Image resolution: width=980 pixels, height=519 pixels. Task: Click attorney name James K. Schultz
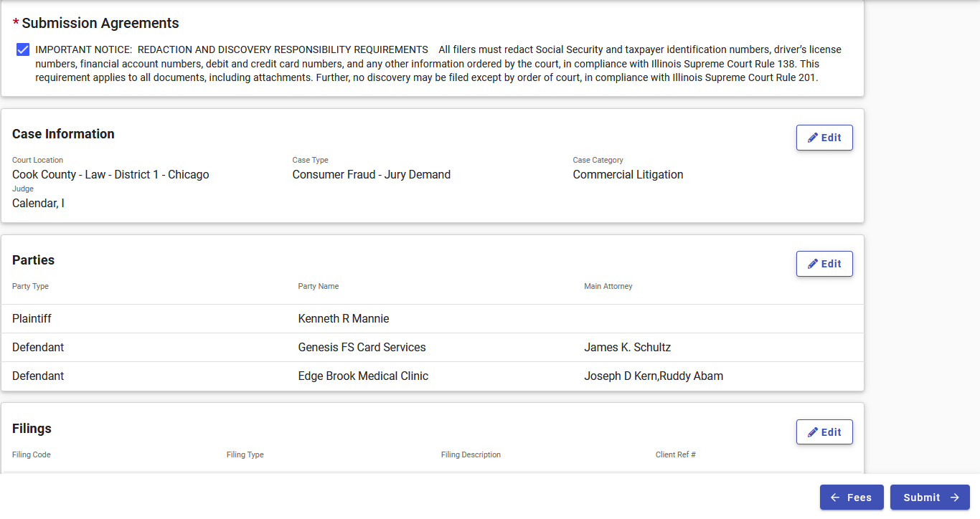click(x=628, y=347)
